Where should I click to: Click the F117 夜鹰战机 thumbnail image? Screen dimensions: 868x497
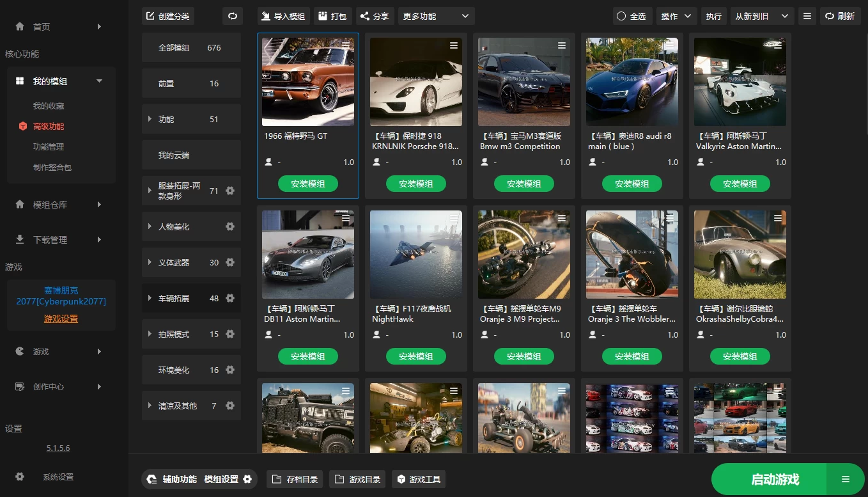[415, 255]
